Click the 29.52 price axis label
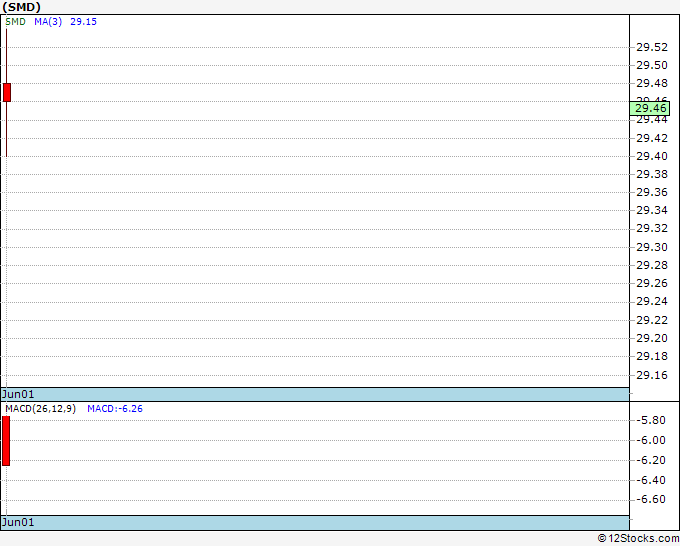The height and width of the screenshot is (546, 680). click(x=652, y=47)
